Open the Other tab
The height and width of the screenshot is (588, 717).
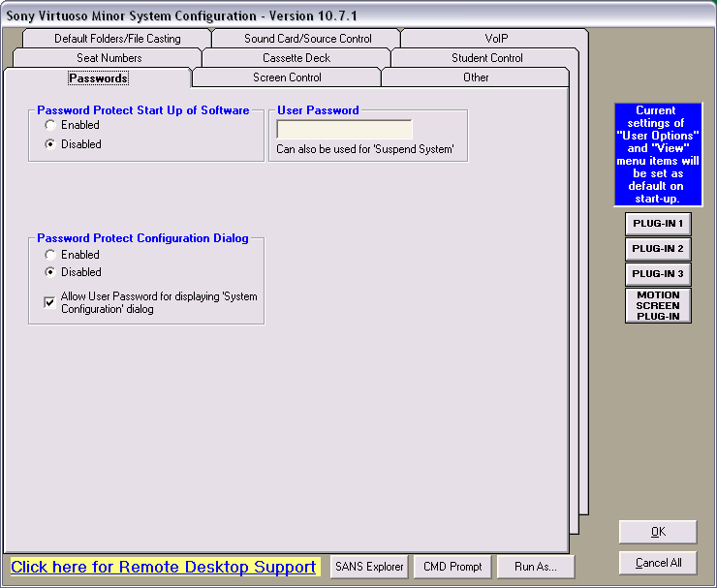tap(476, 77)
